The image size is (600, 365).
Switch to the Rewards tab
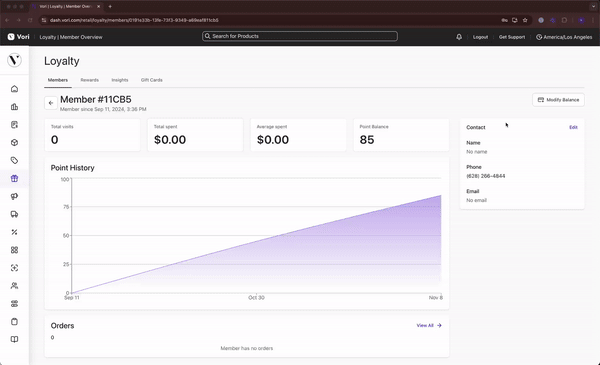coord(90,80)
